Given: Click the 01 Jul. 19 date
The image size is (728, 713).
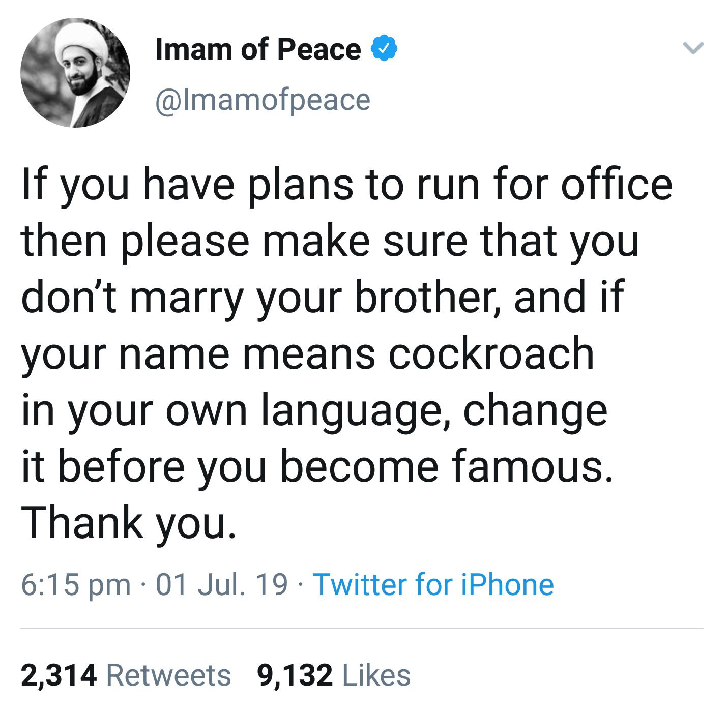Looking at the screenshot, I should click(x=222, y=584).
